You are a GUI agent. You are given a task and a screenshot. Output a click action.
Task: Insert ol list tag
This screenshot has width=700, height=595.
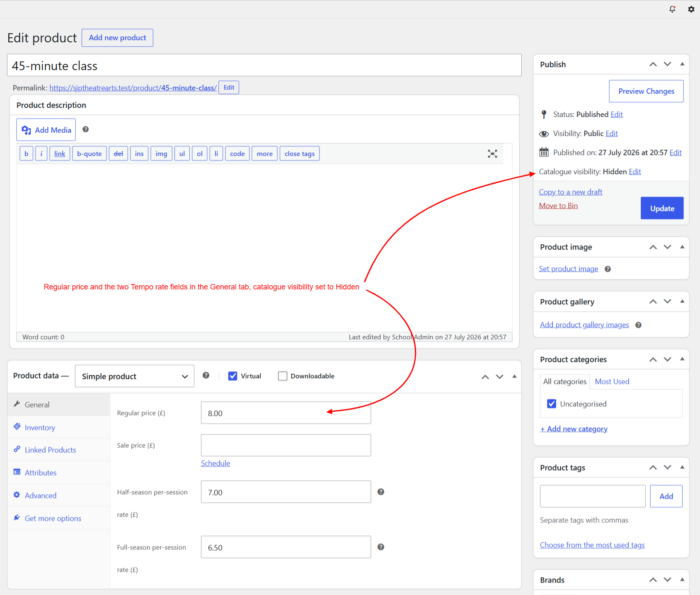point(200,153)
